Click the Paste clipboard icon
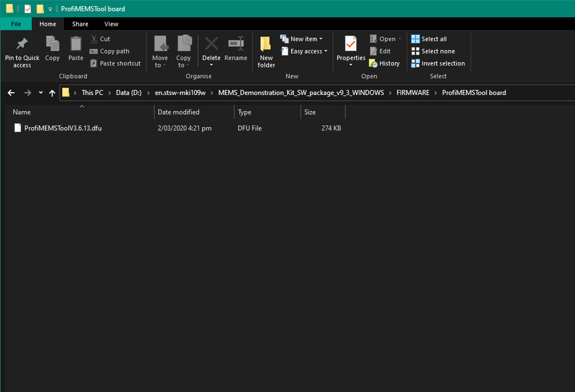Viewport: 575px width, 392px height. pos(76,44)
